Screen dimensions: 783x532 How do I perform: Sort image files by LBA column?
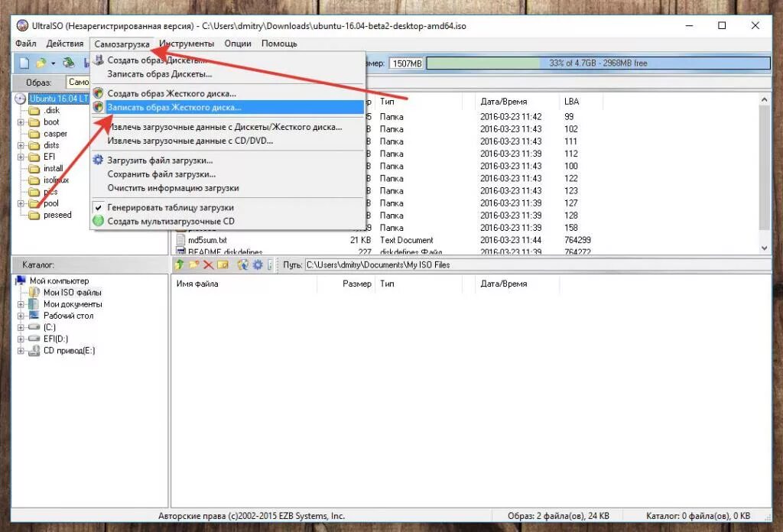pos(581,102)
